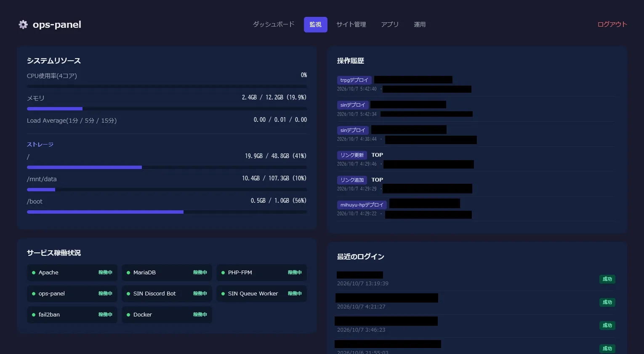
Task: Select the MariaDB service card
Action: click(167, 273)
